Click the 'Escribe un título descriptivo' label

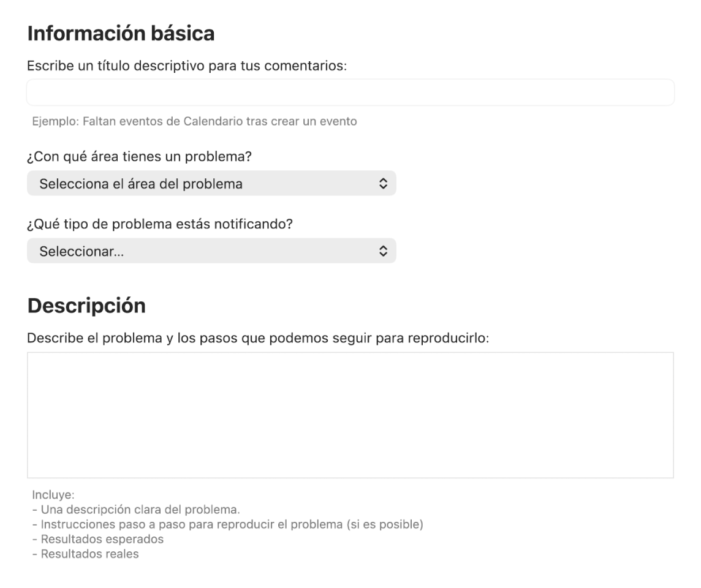(x=187, y=66)
